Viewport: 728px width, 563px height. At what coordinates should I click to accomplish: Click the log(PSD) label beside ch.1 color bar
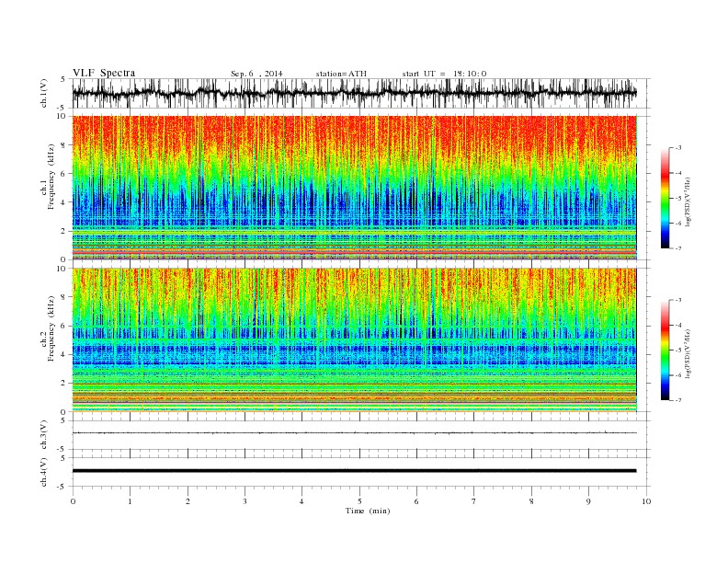688,201
